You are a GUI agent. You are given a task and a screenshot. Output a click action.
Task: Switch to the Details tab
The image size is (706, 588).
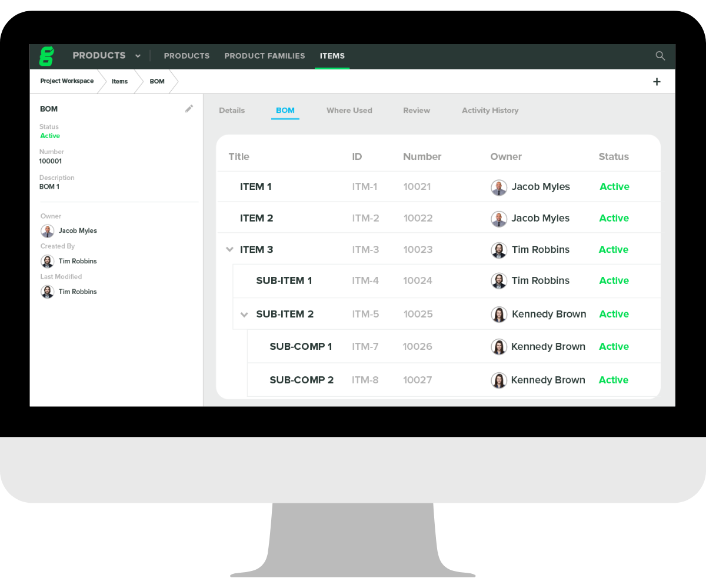point(232,110)
